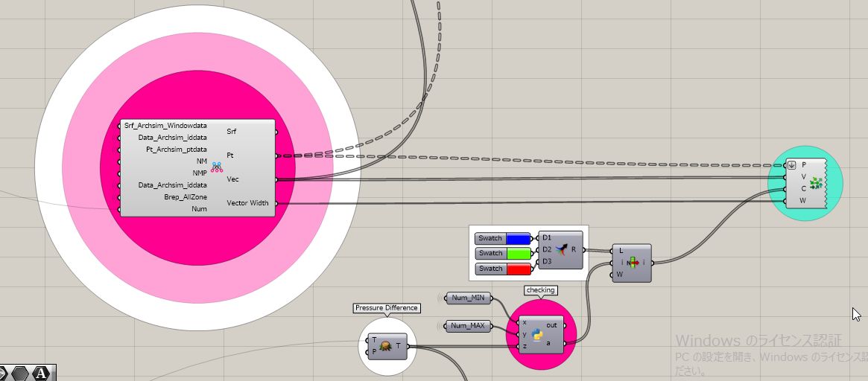Click the D1 input of Merge
Image resolution: width=868 pixels, height=381 pixels.
(546, 238)
